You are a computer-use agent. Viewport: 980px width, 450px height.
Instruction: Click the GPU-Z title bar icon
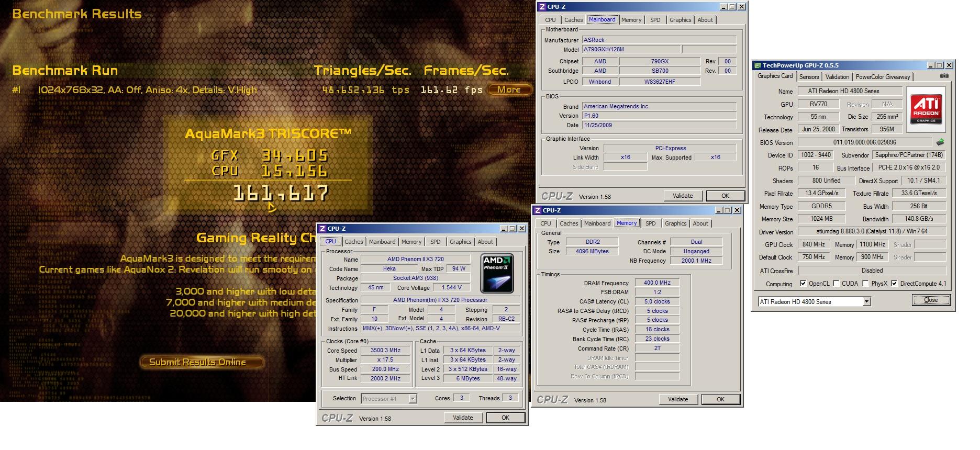point(758,65)
